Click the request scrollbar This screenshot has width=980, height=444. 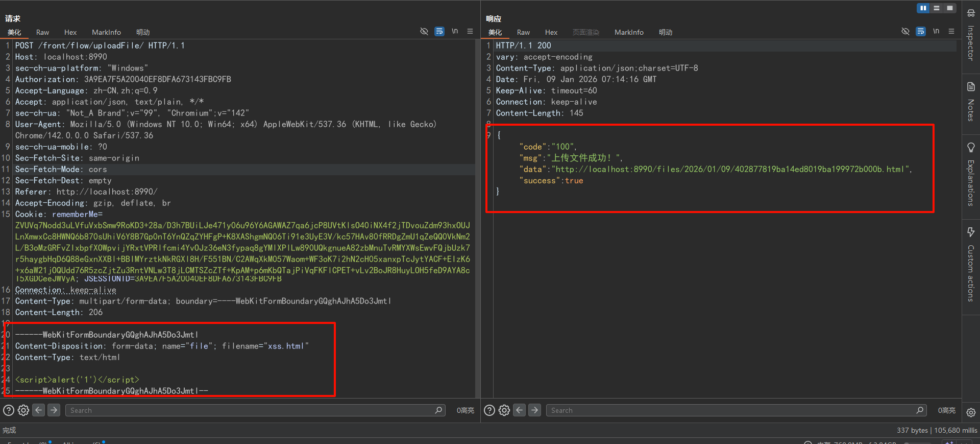click(x=478, y=219)
